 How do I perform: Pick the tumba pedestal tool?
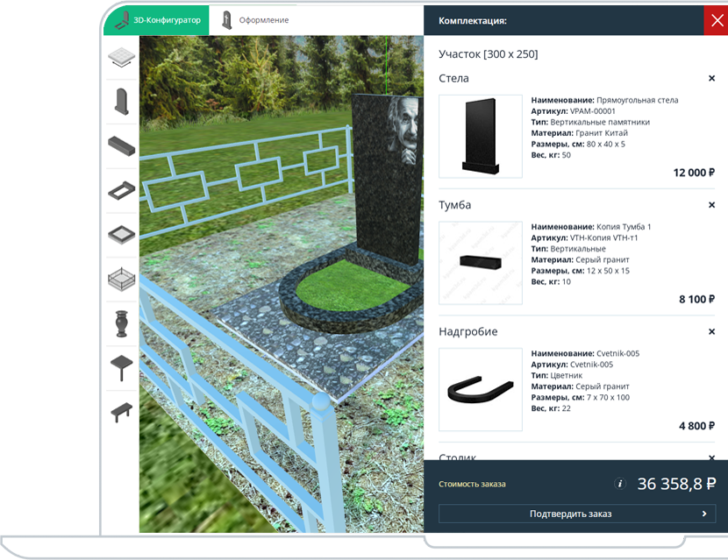click(x=121, y=146)
